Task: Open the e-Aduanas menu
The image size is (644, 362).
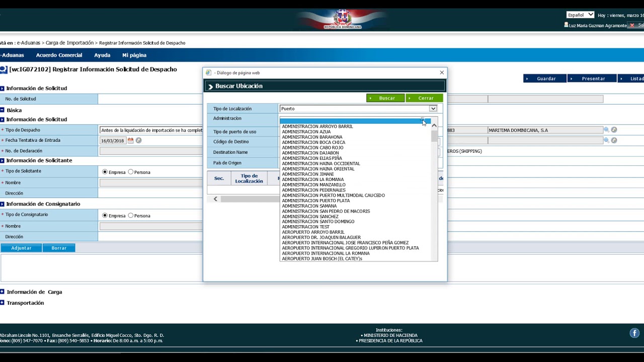Action: click(12, 55)
